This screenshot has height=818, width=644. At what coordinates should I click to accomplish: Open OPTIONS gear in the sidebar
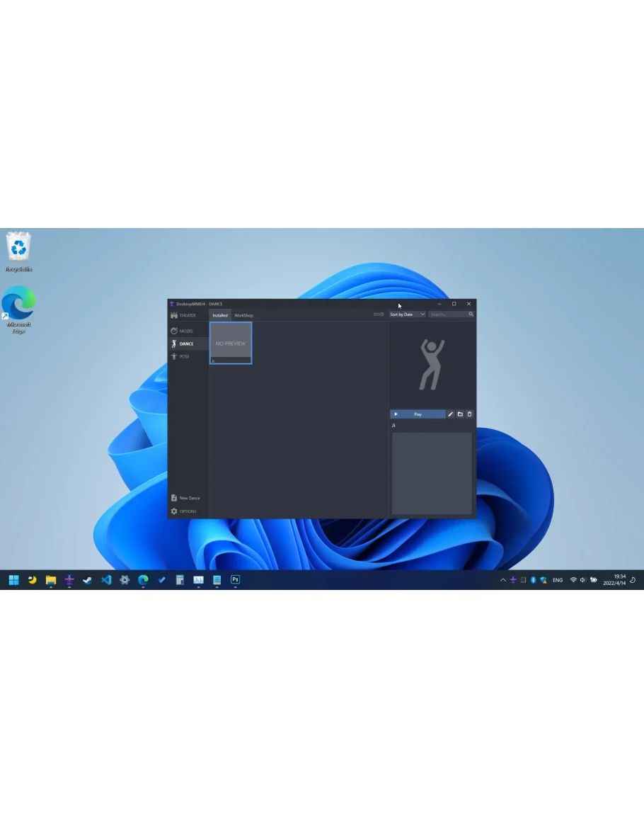point(183,511)
